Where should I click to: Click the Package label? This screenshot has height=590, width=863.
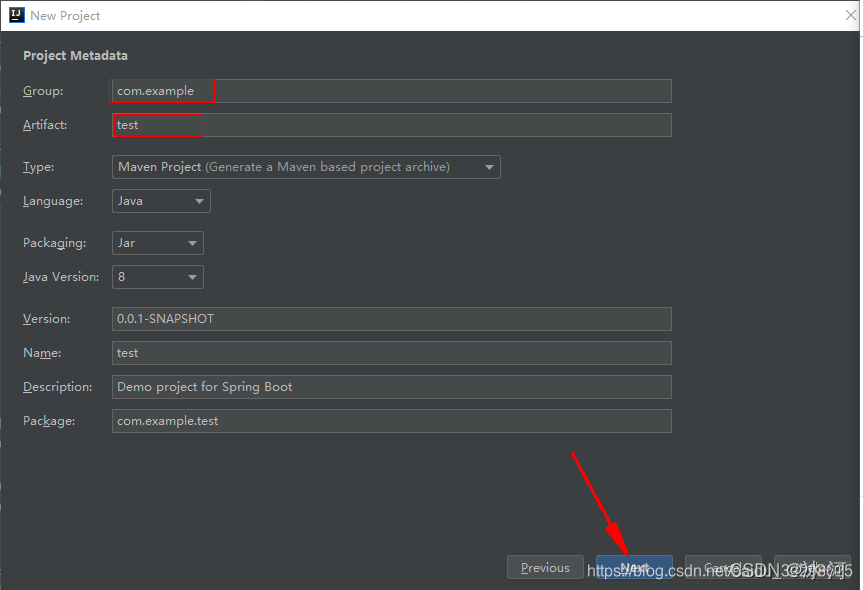click(x=49, y=421)
